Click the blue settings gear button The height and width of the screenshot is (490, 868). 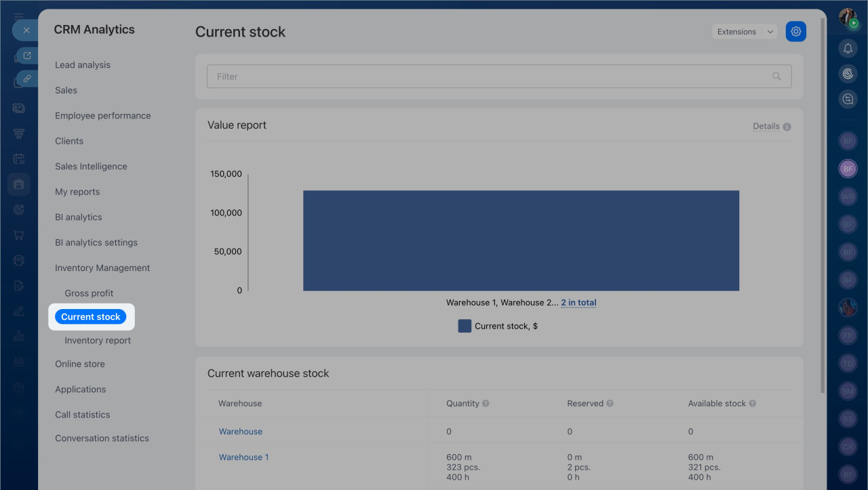(x=795, y=32)
